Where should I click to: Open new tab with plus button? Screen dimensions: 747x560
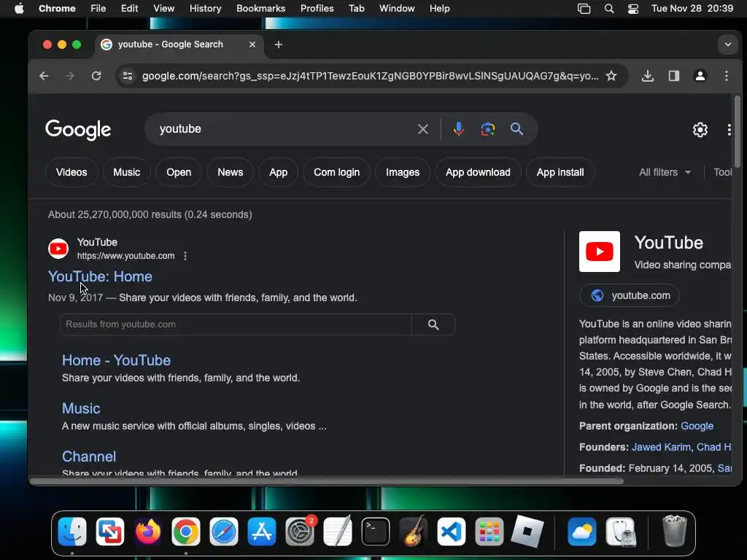click(x=279, y=44)
